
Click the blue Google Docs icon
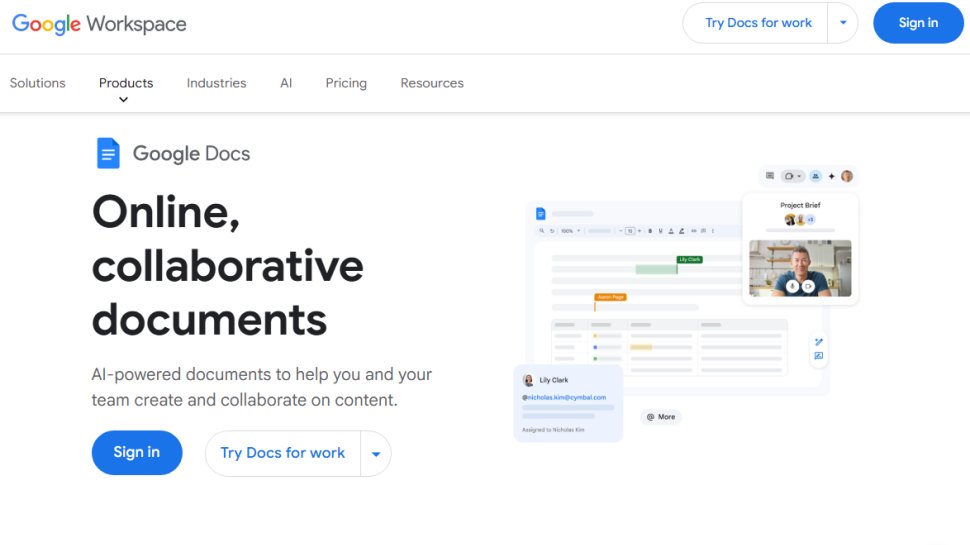108,153
